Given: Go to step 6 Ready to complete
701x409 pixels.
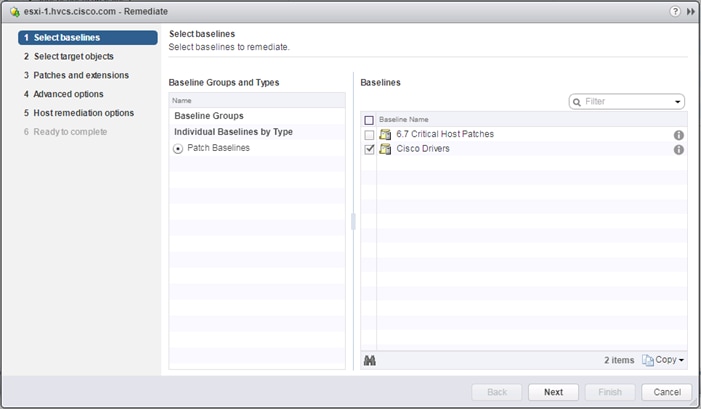Looking at the screenshot, I should click(65, 131).
